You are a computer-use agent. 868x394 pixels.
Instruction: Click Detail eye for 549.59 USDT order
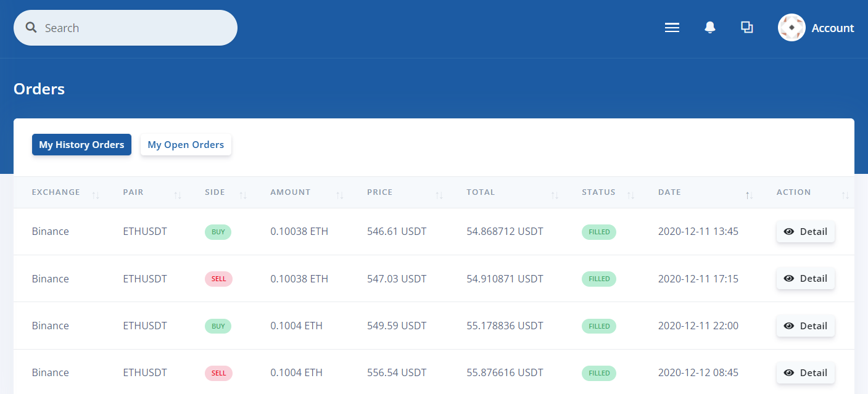[789, 326]
